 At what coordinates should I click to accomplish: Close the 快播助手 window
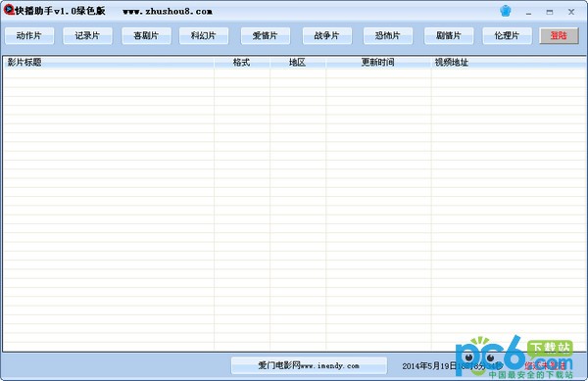[571, 12]
